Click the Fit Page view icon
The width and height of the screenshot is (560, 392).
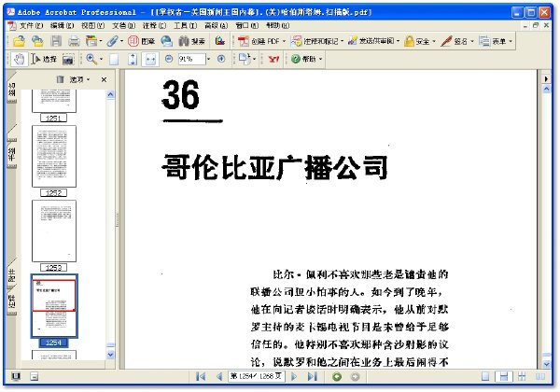(133, 59)
